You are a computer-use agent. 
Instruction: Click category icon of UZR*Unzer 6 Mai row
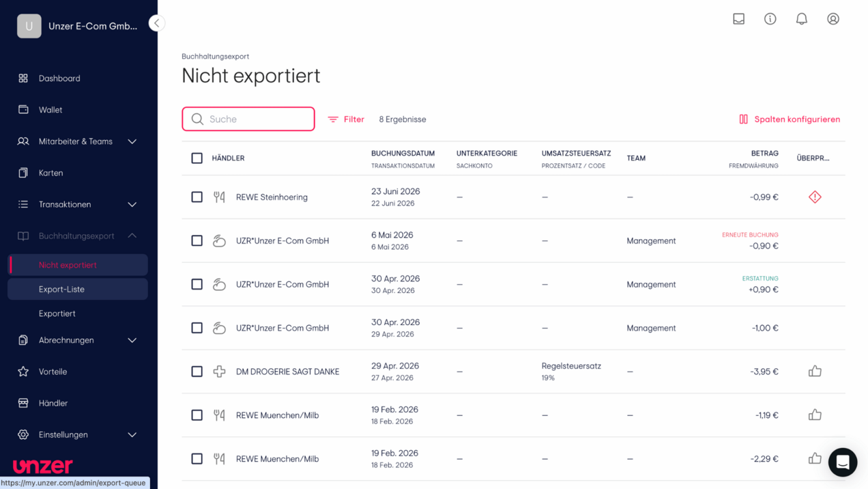coord(219,240)
